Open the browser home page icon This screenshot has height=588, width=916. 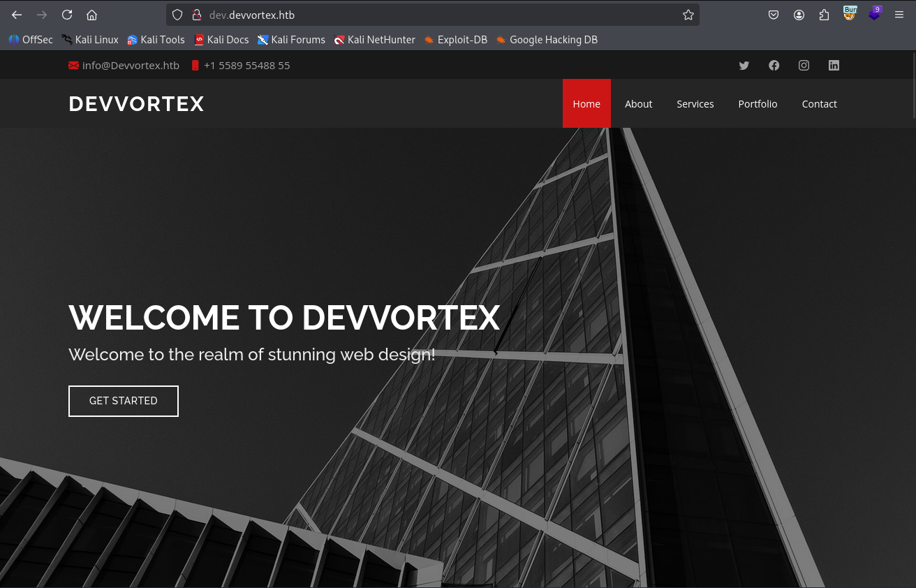coord(91,15)
